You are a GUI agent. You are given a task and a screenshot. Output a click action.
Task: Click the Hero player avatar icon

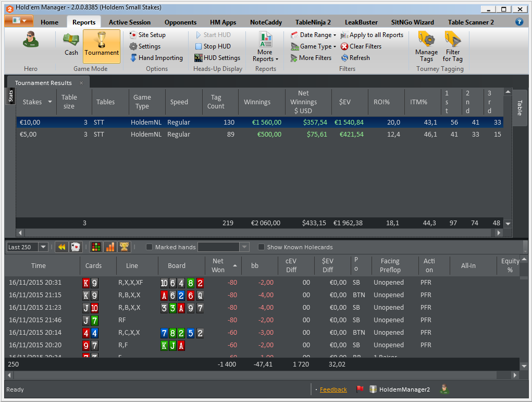click(x=31, y=40)
